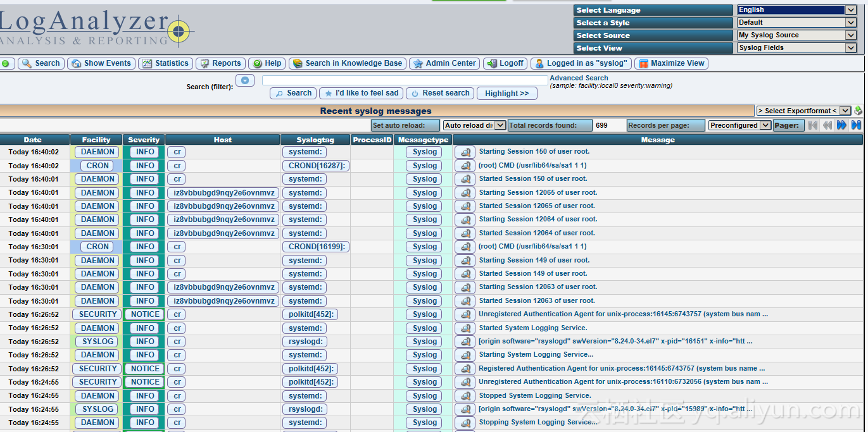This screenshot has width=868, height=432.
Task: Open details icon for Started Session 150 message
Action: click(x=465, y=179)
